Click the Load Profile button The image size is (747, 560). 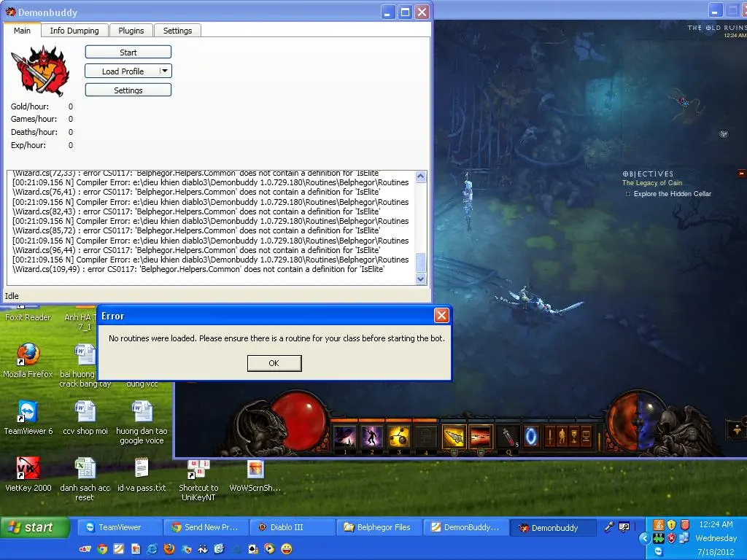123,71
